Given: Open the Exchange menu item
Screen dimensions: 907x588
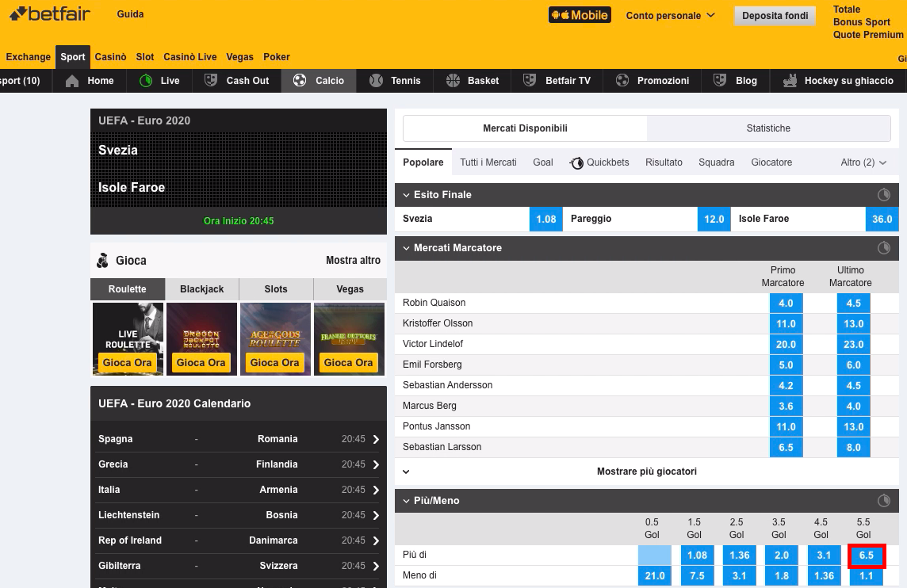Looking at the screenshot, I should pos(29,57).
